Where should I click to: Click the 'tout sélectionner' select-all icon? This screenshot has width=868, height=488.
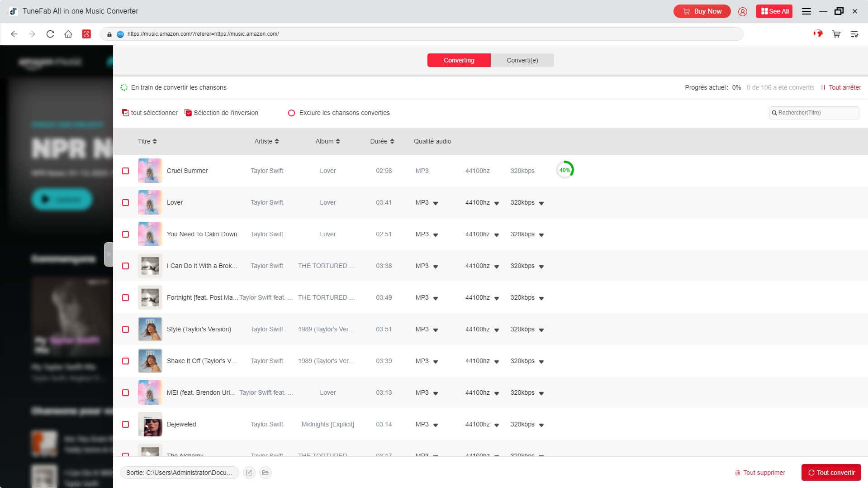tap(125, 113)
